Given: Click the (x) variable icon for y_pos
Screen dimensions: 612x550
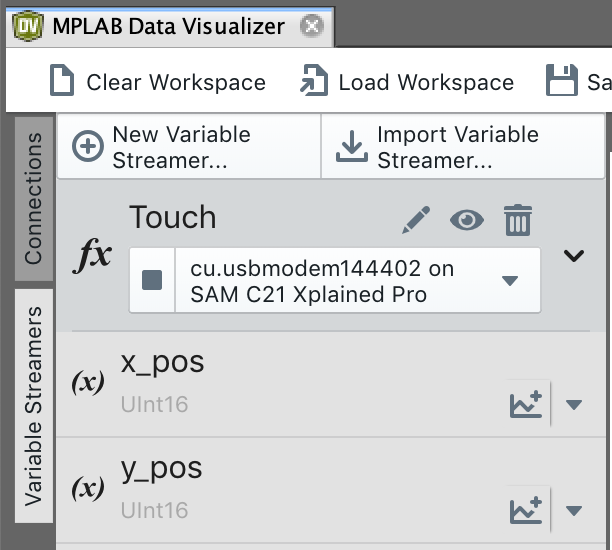Looking at the screenshot, I should [88, 489].
